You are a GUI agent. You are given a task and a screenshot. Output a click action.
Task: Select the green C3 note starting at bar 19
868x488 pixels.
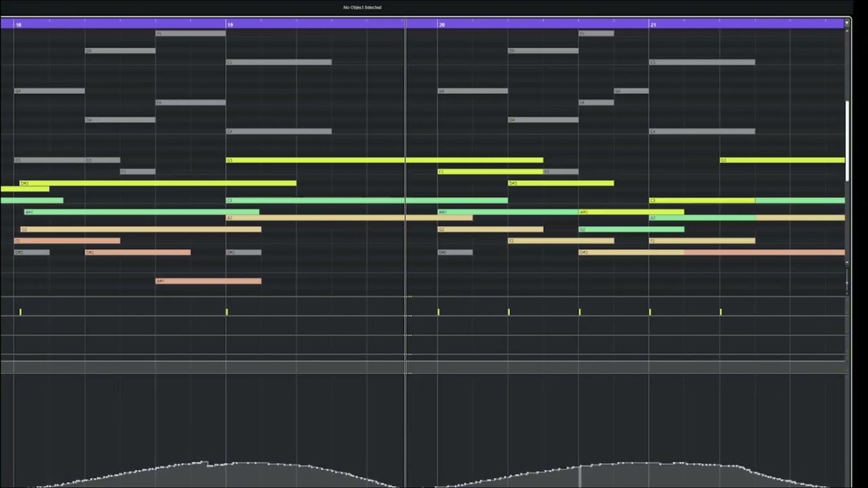[367, 201]
